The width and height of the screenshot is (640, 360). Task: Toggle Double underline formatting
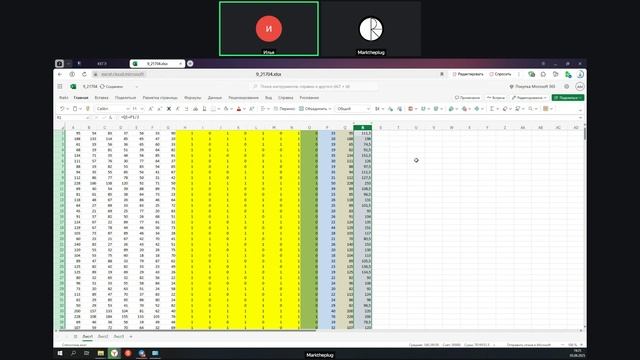tap(204, 109)
